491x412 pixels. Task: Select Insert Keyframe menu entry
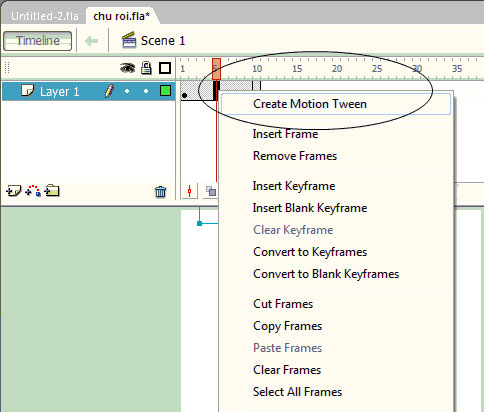pyautogui.click(x=294, y=186)
